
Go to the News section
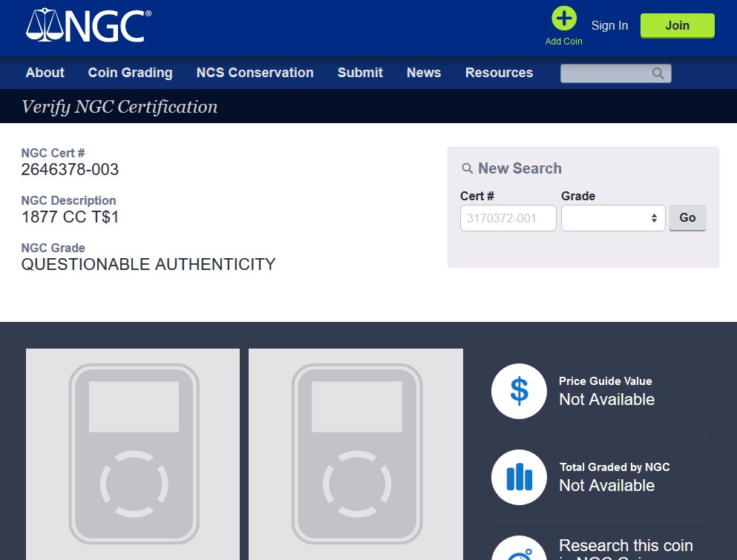pyautogui.click(x=424, y=73)
